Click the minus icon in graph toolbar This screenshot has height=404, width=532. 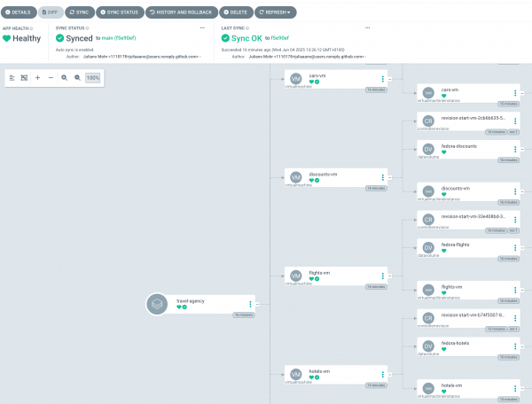coord(51,78)
